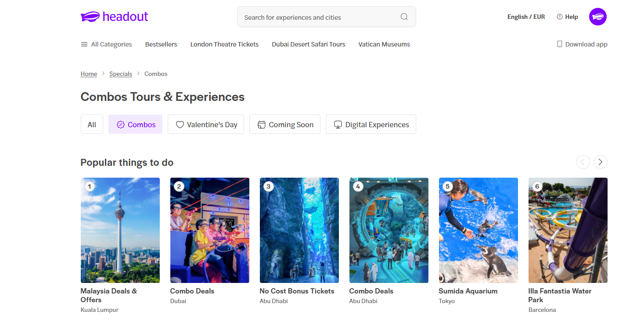Choose the All filter chip

pos(92,125)
